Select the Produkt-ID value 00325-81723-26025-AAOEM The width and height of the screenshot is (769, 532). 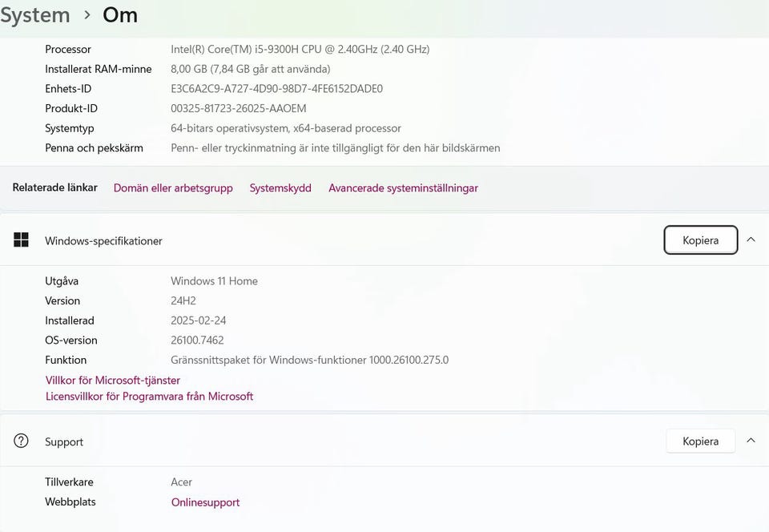239,108
